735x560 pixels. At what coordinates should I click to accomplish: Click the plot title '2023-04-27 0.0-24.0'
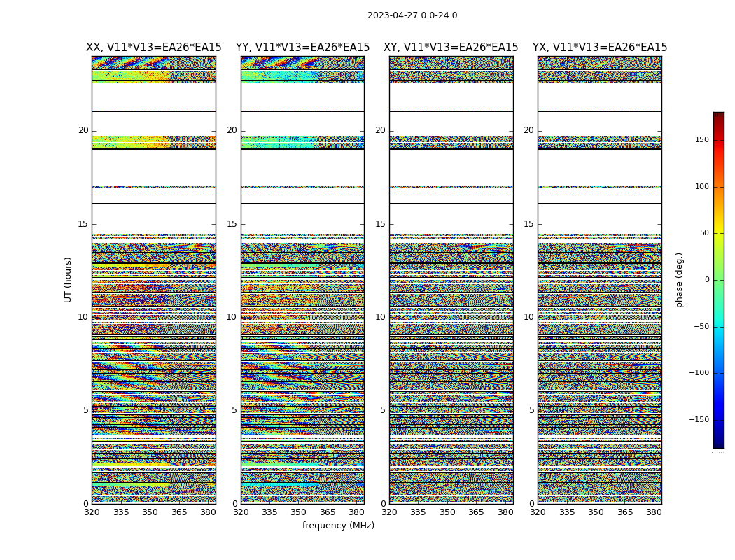tap(412, 15)
